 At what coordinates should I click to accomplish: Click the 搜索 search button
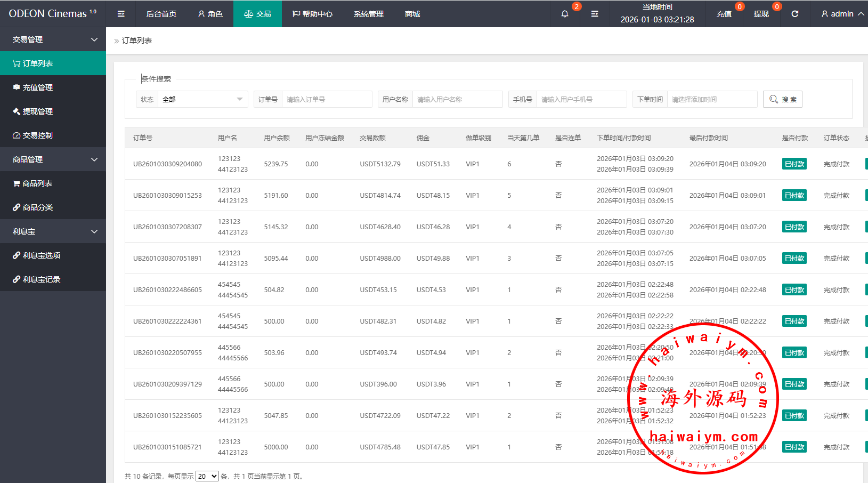782,100
